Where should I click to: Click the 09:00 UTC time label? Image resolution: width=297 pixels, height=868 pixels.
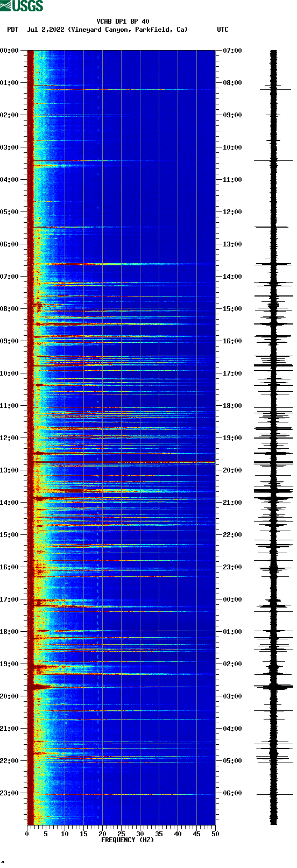(x=232, y=115)
